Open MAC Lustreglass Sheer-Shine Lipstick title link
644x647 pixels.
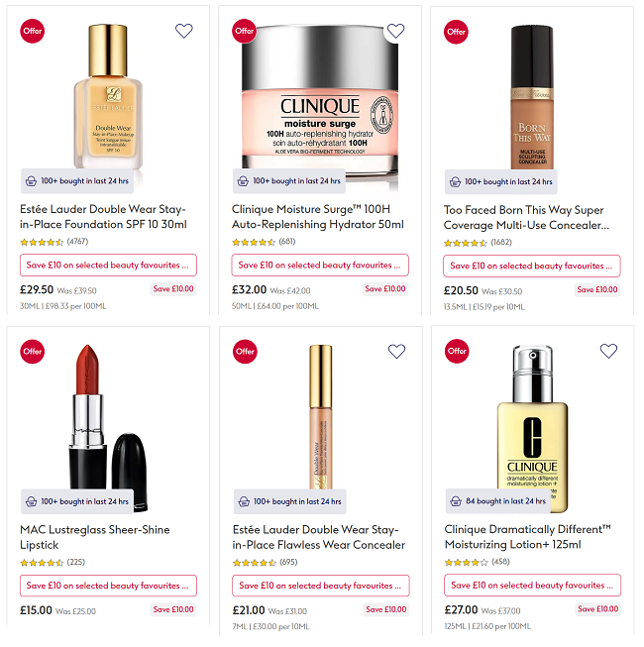point(95,537)
